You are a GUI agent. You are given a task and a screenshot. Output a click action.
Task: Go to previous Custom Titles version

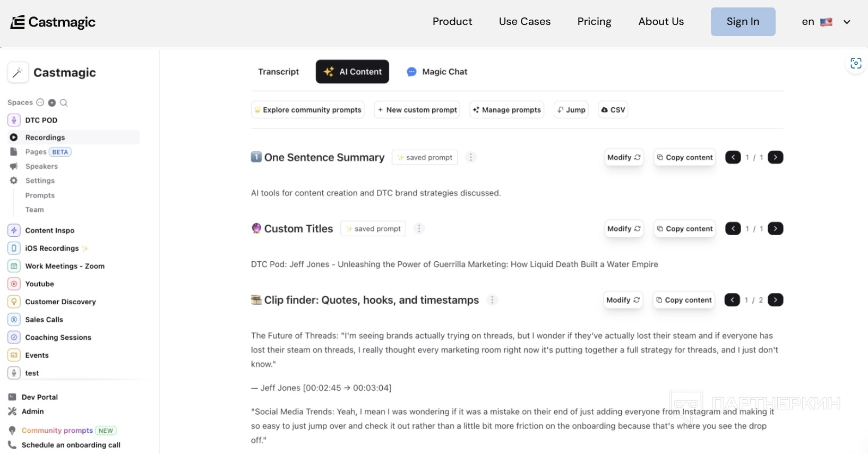tap(733, 229)
